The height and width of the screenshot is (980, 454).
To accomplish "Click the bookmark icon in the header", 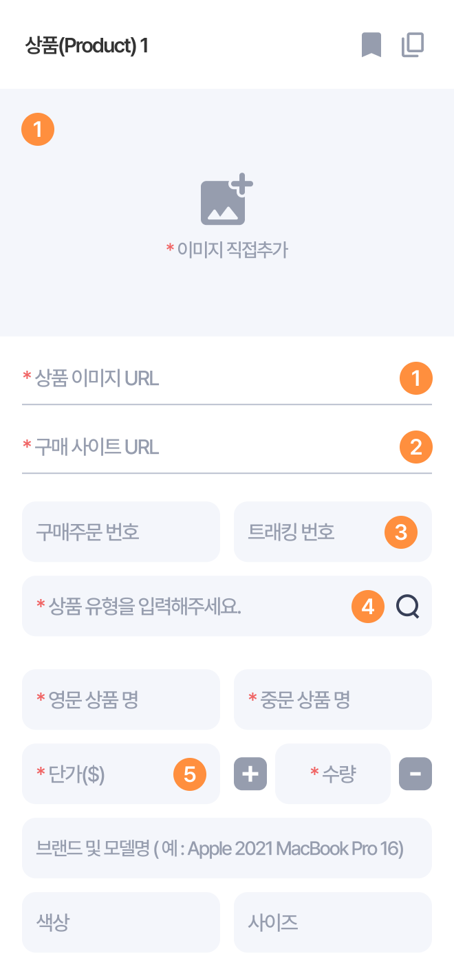I will pos(371,45).
